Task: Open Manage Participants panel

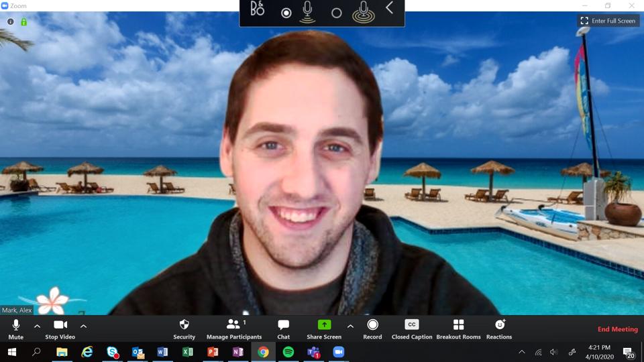Action: pos(234,328)
